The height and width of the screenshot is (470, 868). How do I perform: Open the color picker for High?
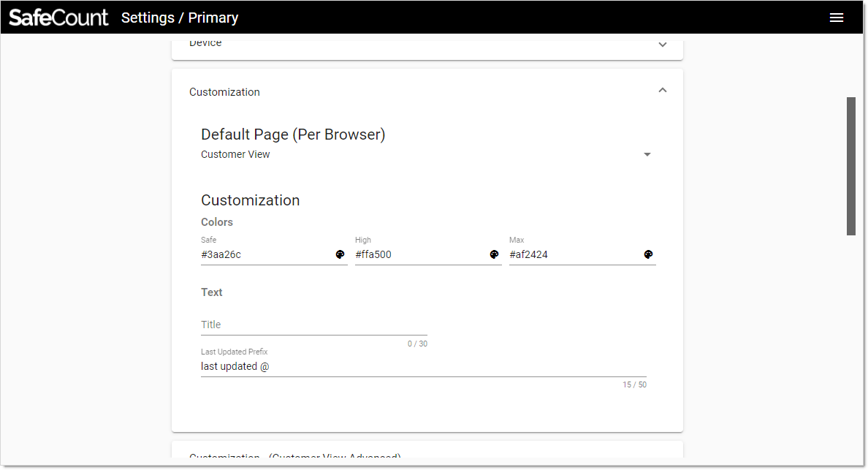tap(495, 254)
